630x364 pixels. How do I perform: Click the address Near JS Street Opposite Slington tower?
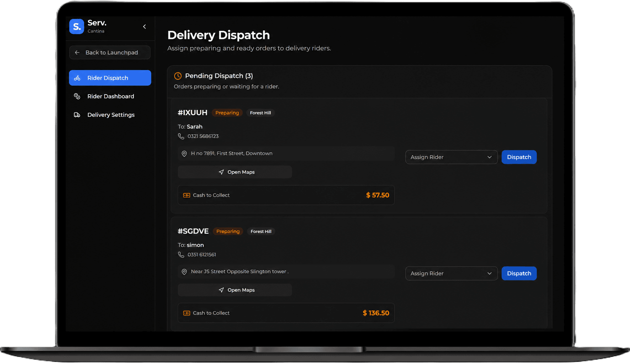pyautogui.click(x=240, y=272)
